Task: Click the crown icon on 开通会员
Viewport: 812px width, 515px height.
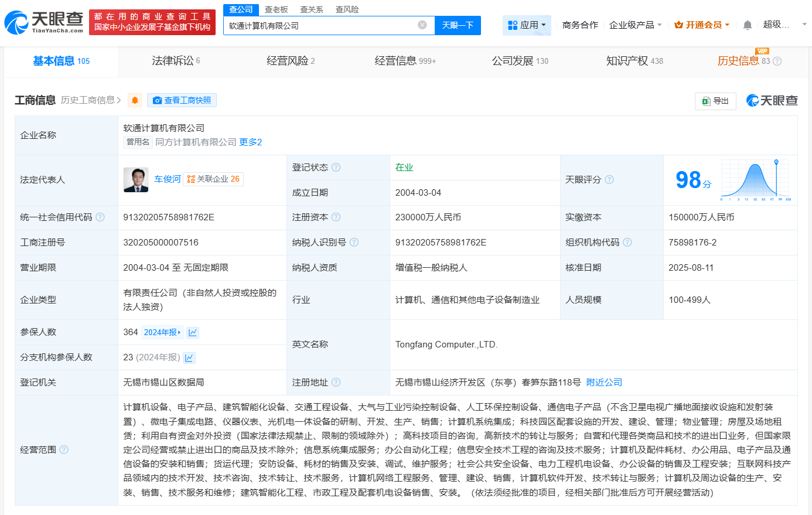Action: [678, 25]
